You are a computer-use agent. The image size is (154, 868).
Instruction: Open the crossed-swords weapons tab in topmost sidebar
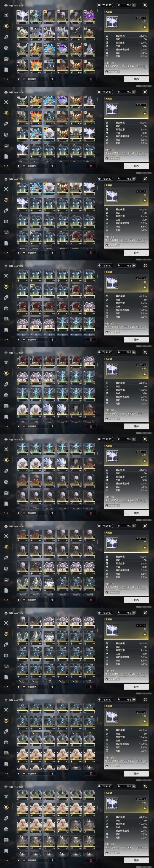[6, 15]
